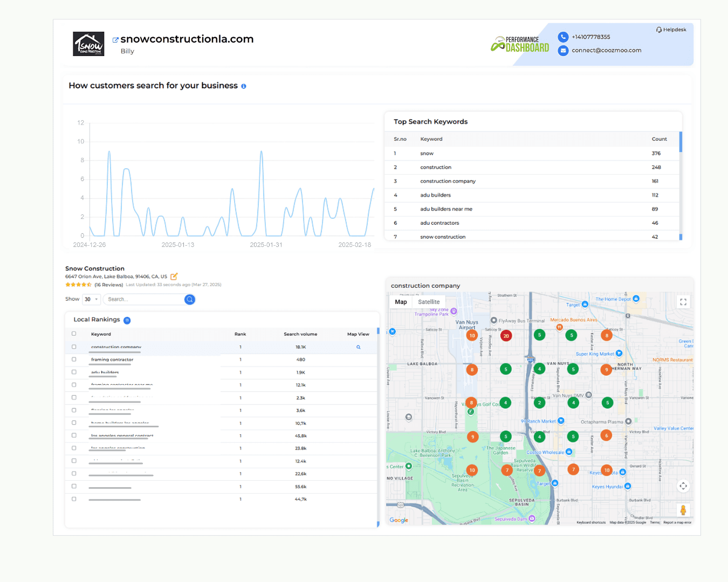The width and height of the screenshot is (728, 582).
Task: Check the select-all checkbox in Local Rankings header
Action: pyautogui.click(x=74, y=334)
